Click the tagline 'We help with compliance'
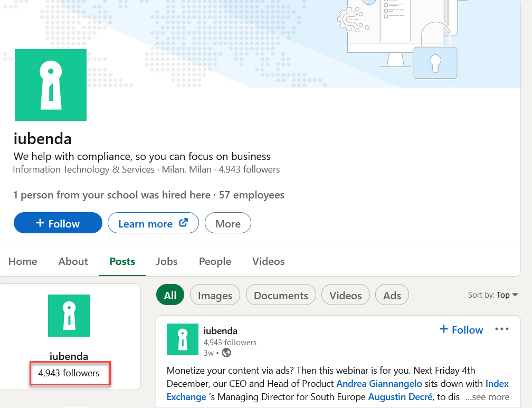Viewport: 532px width, 408px height. click(x=142, y=156)
